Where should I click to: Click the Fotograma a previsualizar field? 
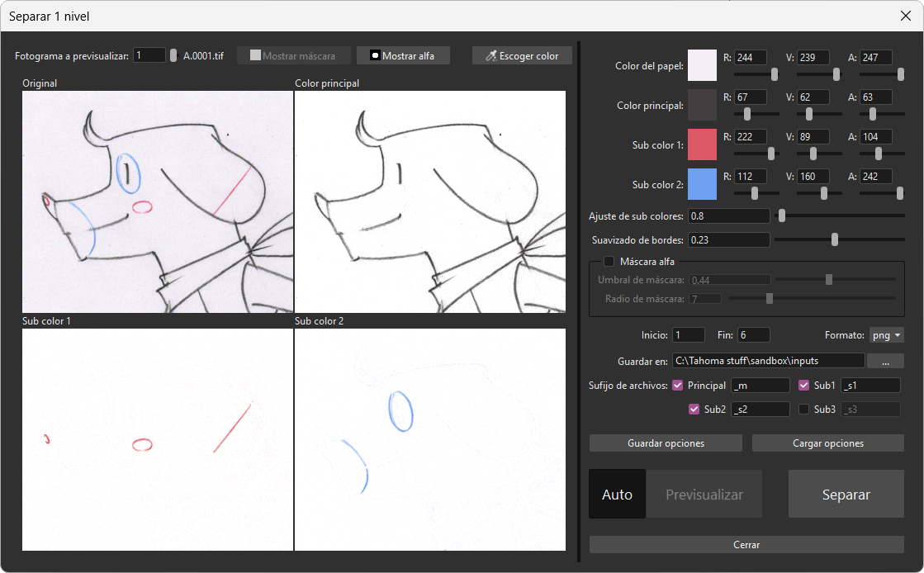tap(149, 55)
